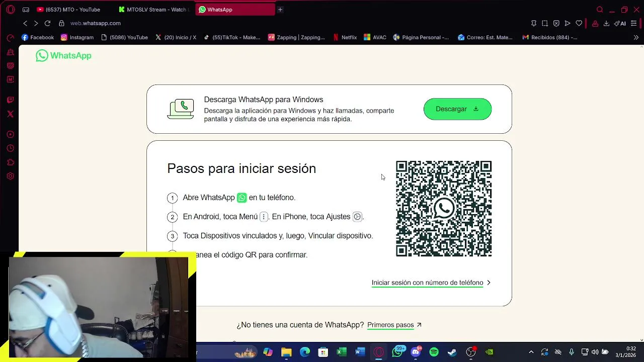Open the Página Personal bookmark

click(421, 37)
